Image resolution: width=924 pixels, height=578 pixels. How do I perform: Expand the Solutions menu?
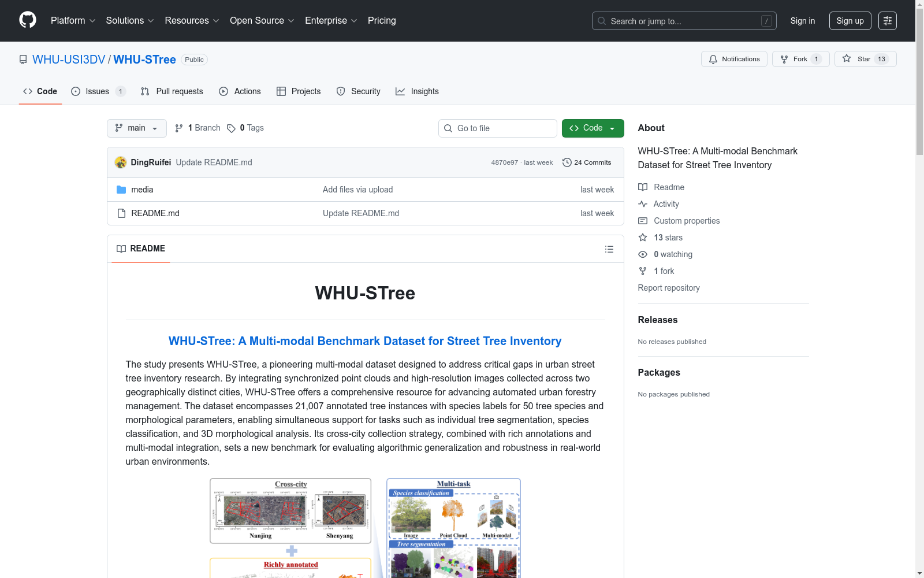130,21
